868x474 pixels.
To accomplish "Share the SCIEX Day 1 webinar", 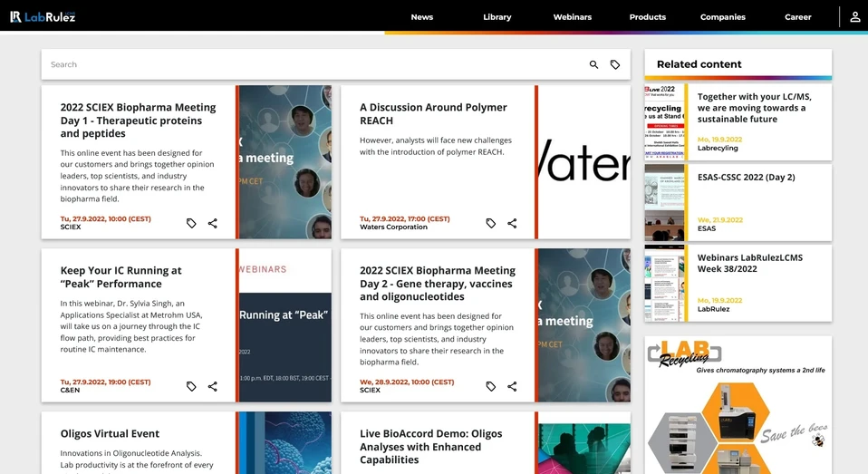I will click(x=213, y=223).
